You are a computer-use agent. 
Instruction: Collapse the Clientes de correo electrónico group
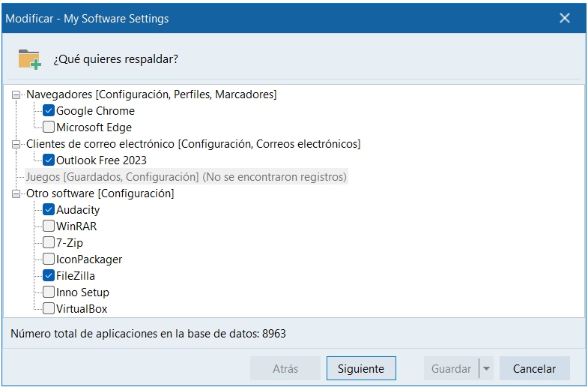(x=16, y=144)
